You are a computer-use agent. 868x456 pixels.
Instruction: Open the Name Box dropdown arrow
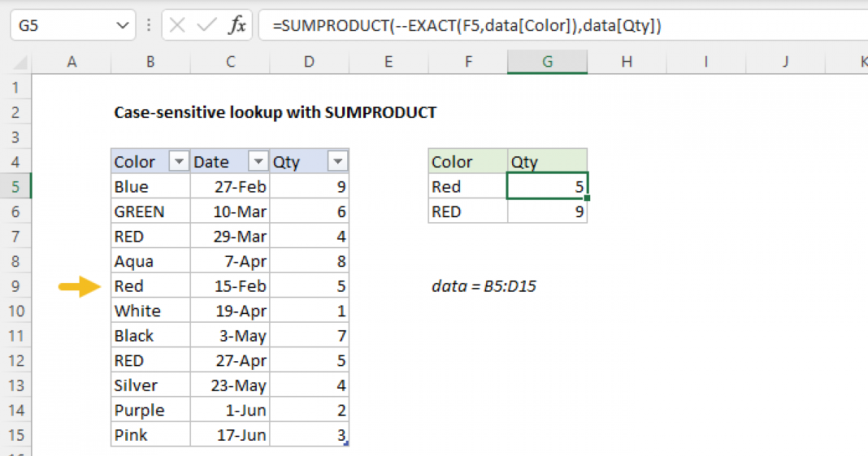pos(123,25)
